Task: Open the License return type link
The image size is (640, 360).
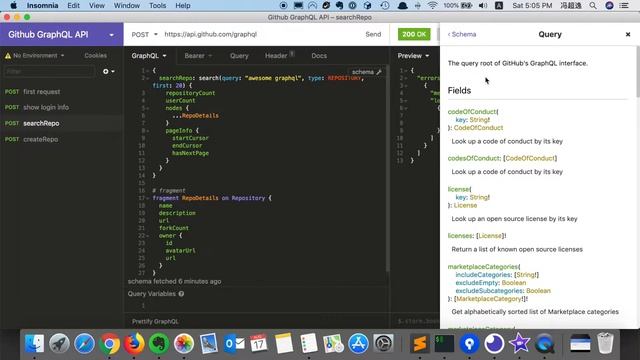Action: (x=465, y=205)
